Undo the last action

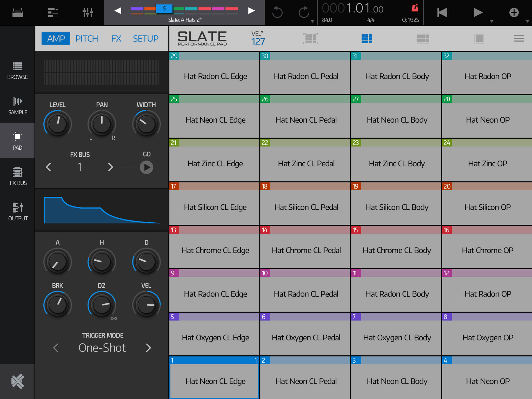point(277,12)
